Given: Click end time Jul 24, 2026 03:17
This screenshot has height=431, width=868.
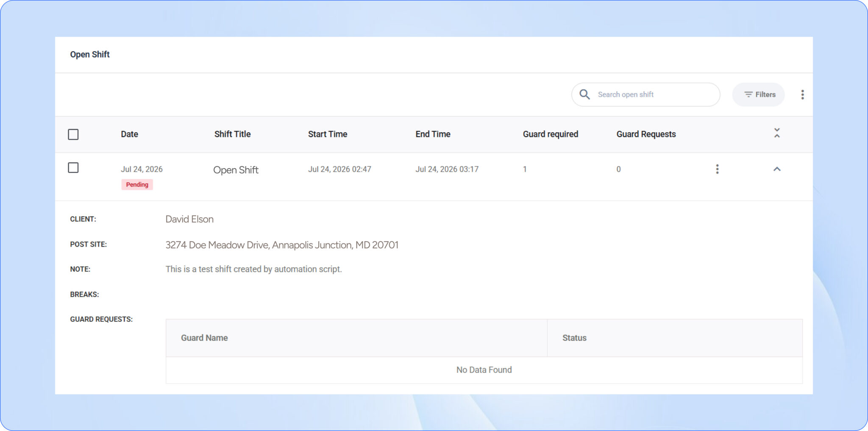Looking at the screenshot, I should (x=447, y=169).
